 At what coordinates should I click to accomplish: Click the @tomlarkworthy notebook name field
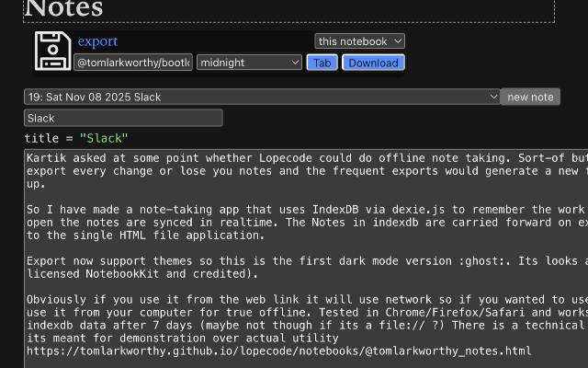[133, 63]
